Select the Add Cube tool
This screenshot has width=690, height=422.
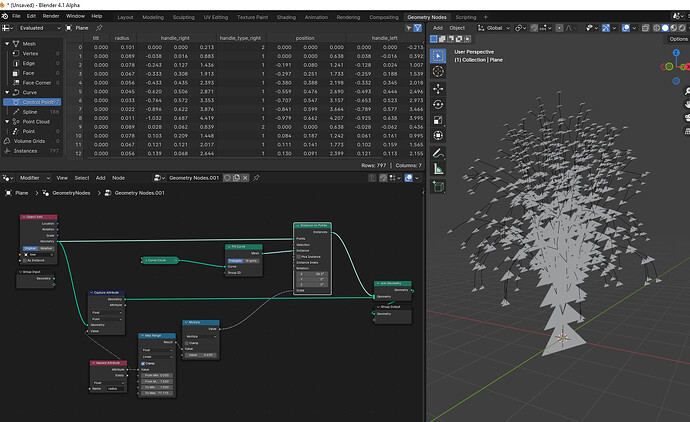(x=438, y=187)
